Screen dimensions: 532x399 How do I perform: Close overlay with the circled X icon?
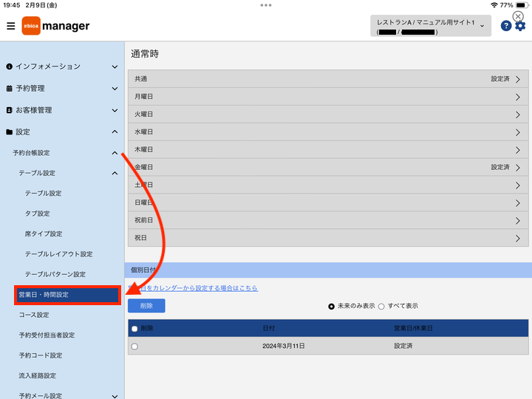[x=518, y=16]
